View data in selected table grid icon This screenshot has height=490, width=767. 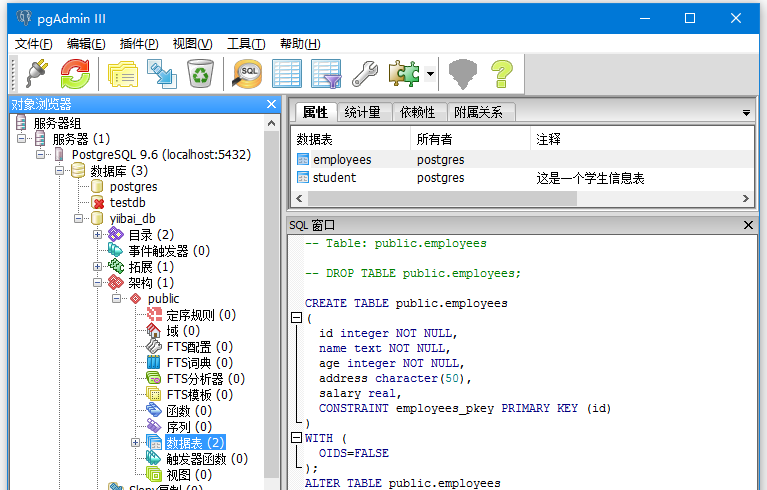point(287,73)
